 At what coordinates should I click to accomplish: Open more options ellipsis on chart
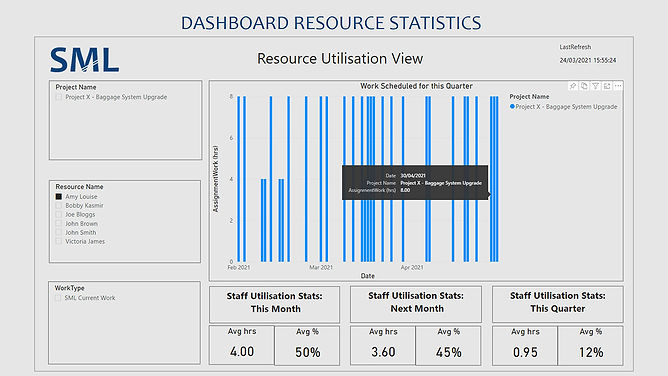point(618,86)
